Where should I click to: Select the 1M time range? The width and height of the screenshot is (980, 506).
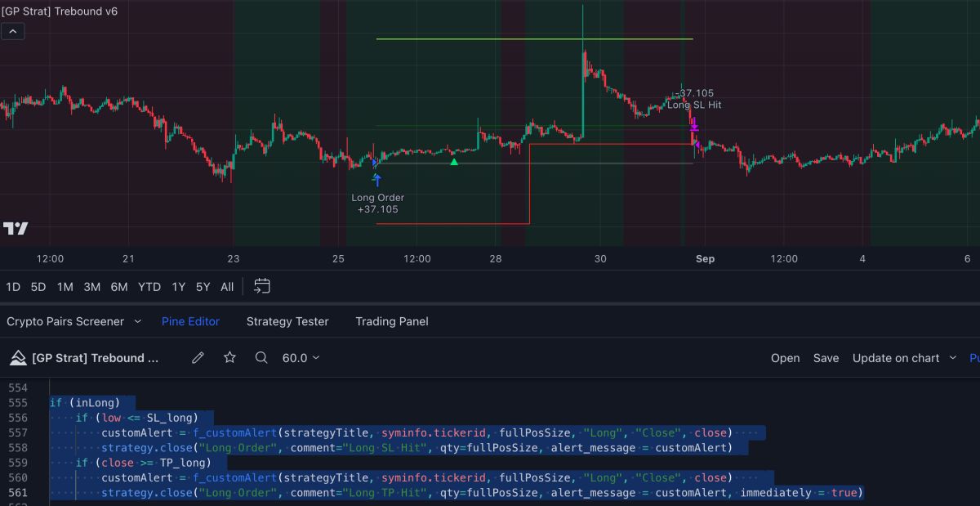click(65, 287)
